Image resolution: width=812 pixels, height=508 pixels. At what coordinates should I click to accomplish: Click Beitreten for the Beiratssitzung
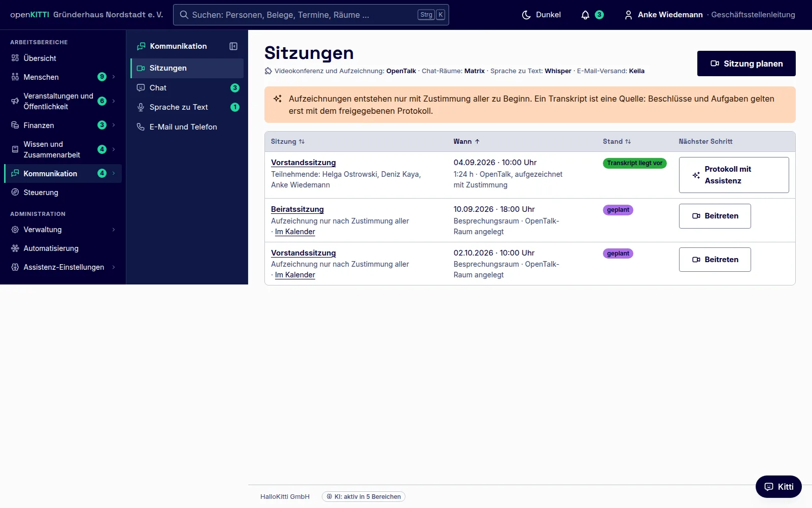point(715,216)
